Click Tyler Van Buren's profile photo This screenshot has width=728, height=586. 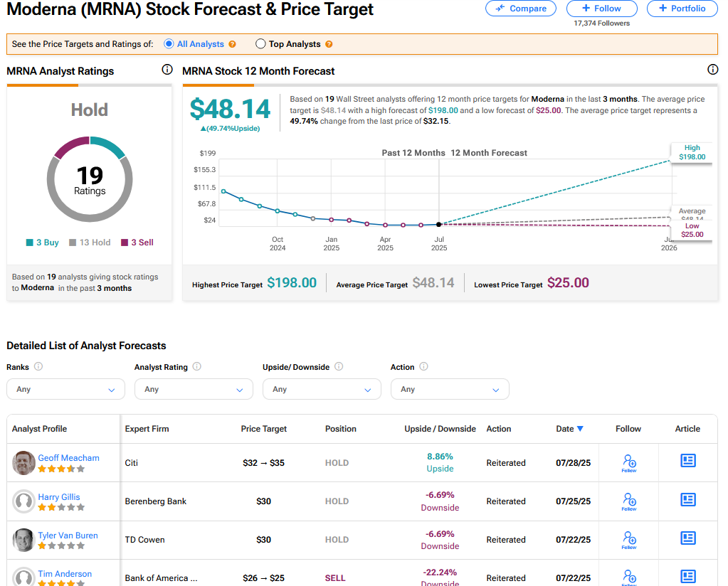[23, 540]
